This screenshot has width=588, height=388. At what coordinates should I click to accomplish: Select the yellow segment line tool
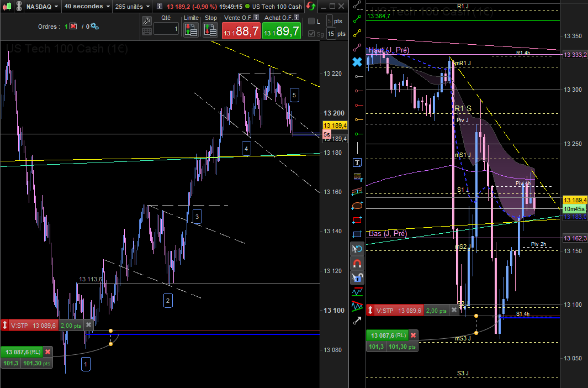(357, 33)
